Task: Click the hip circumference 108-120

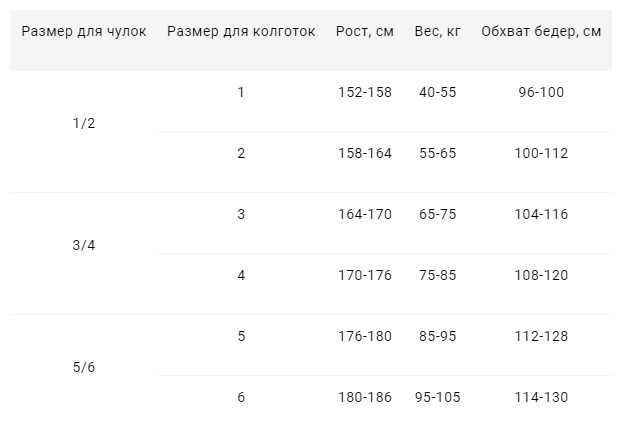Action: (x=541, y=275)
